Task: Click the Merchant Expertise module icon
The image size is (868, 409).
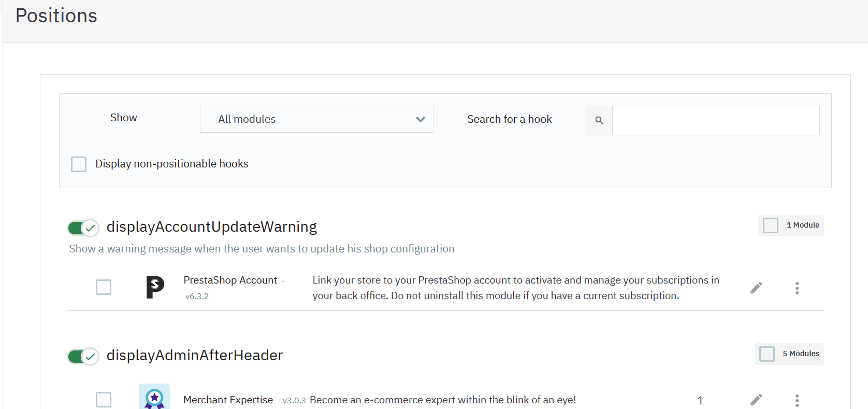Action: [x=154, y=397]
